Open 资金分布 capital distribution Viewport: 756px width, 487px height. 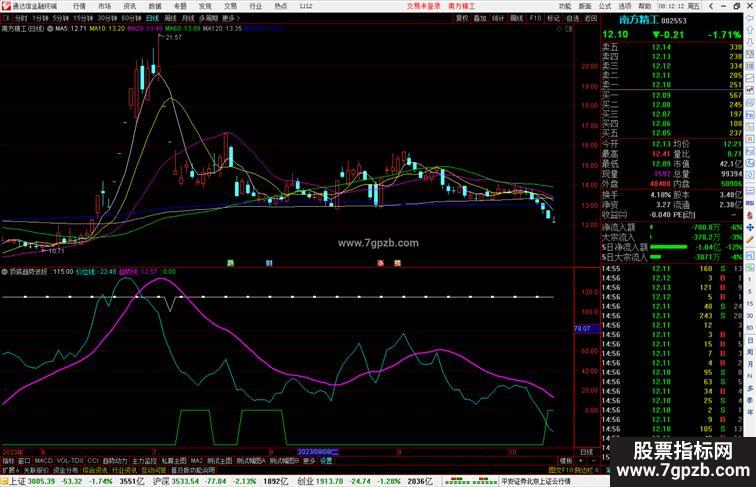[65, 470]
